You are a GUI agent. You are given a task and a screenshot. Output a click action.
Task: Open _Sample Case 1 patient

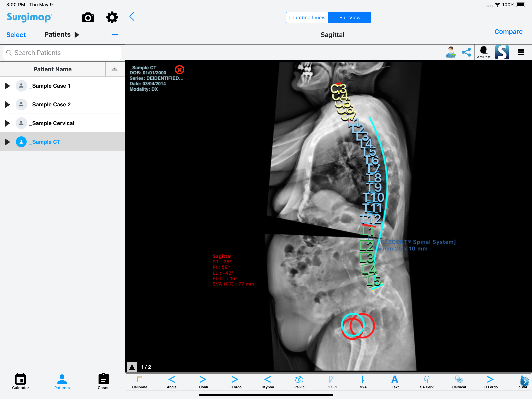click(62, 86)
